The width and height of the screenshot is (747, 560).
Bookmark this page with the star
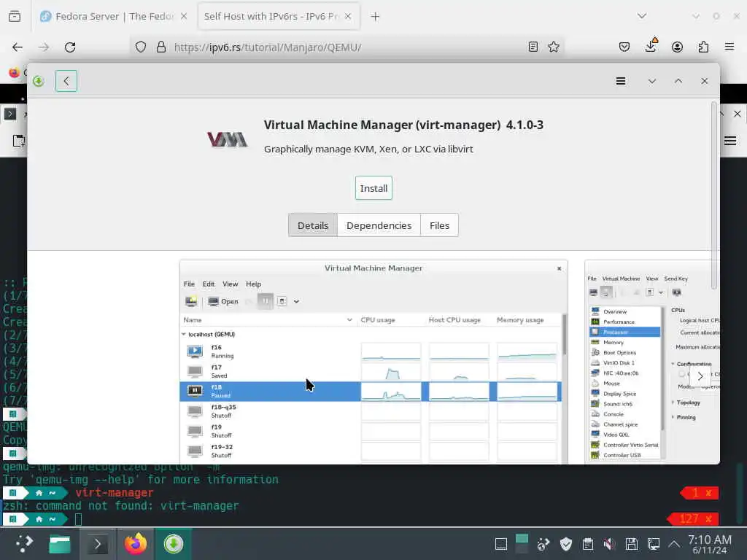(554, 47)
